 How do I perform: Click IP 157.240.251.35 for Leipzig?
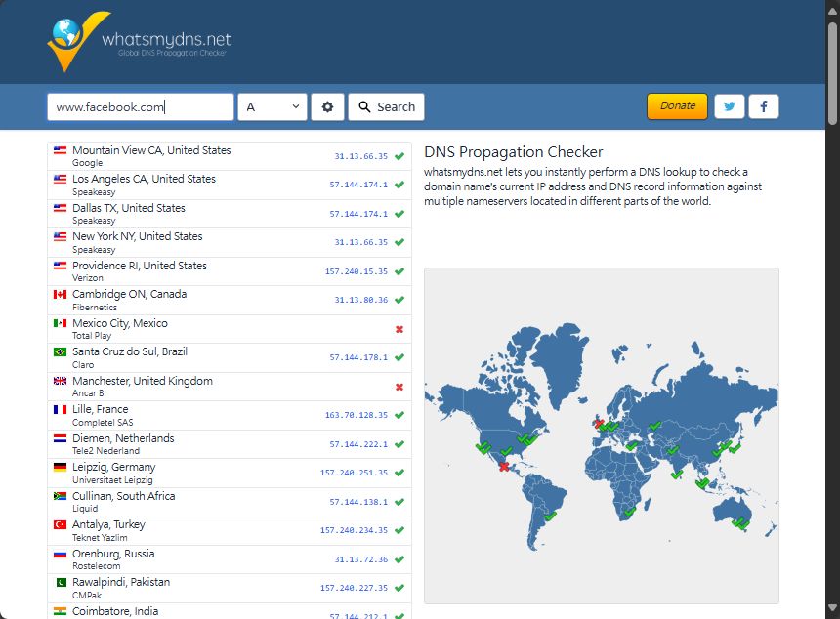[354, 473]
